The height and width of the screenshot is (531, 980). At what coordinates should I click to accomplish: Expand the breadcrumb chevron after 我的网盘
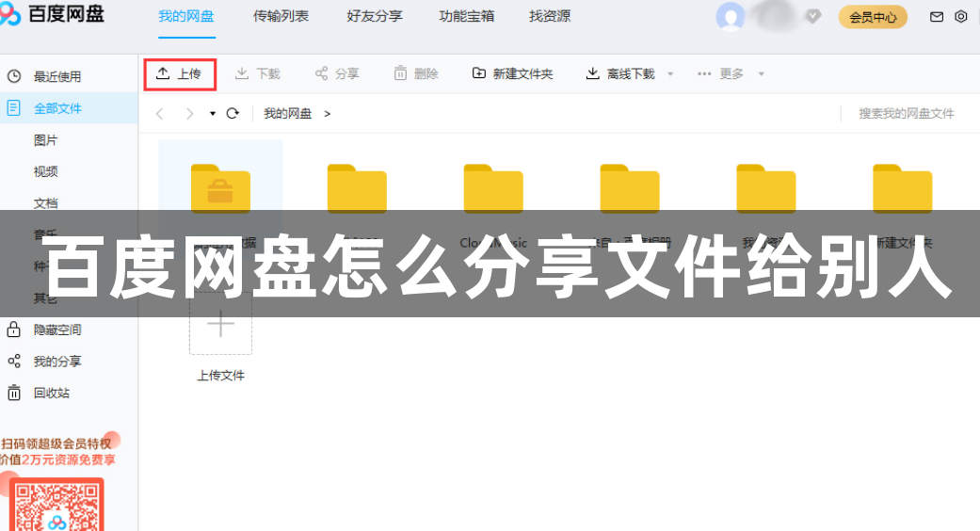tap(327, 114)
